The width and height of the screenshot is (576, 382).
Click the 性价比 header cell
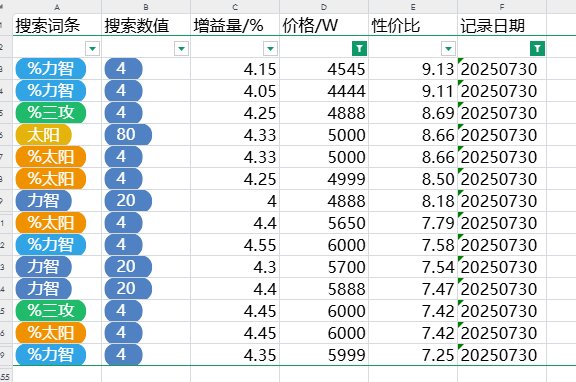tap(413, 25)
